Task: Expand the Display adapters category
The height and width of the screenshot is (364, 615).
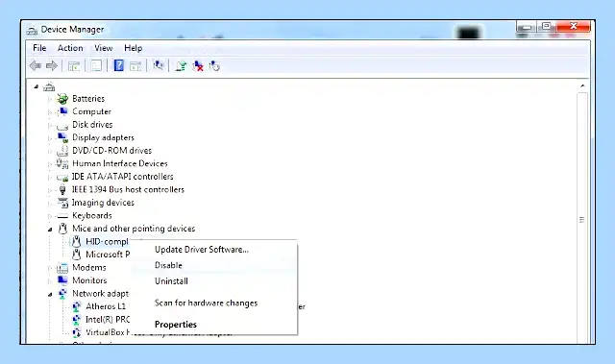Action: coord(50,138)
